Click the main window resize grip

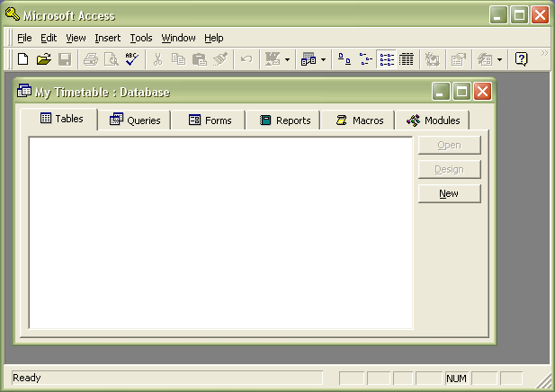point(544,381)
